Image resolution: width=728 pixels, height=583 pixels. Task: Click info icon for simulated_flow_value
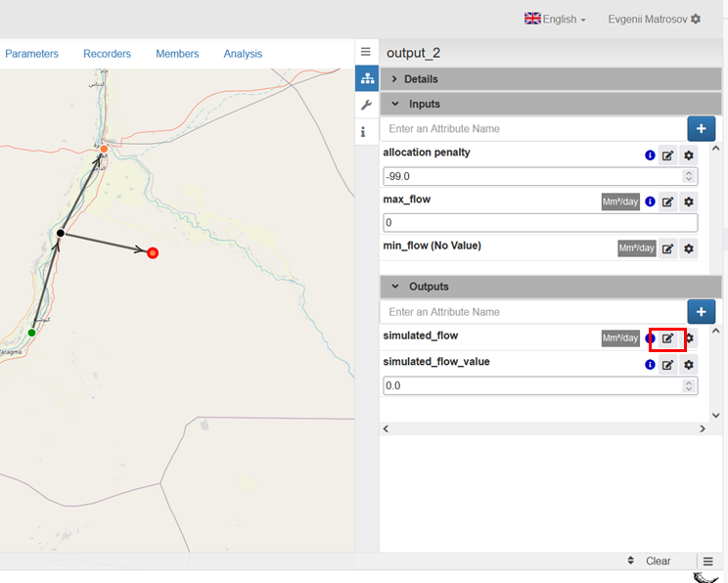pyautogui.click(x=650, y=365)
